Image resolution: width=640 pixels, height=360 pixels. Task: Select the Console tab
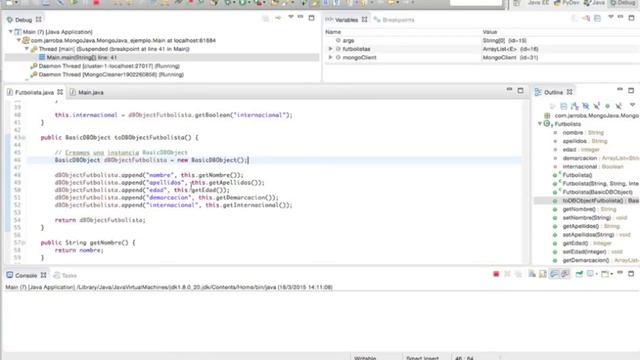click(x=26, y=276)
